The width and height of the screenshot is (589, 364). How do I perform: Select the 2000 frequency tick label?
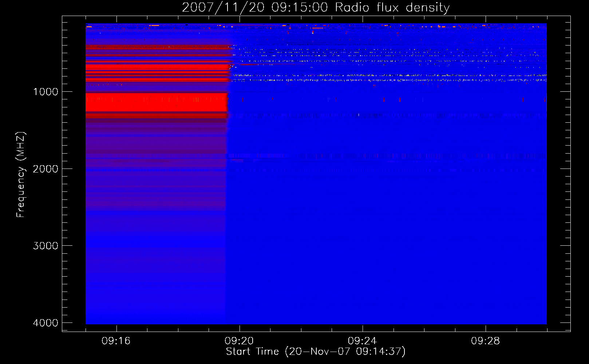point(46,169)
